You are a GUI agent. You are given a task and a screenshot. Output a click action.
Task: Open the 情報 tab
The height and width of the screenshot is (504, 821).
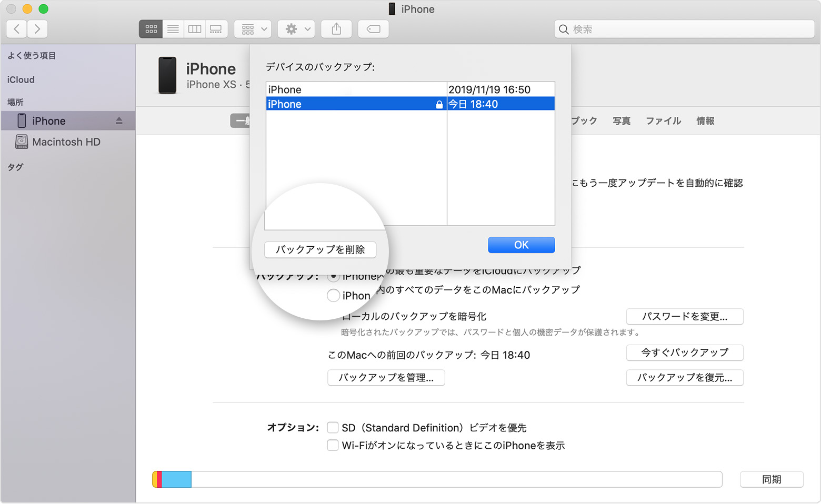(705, 121)
